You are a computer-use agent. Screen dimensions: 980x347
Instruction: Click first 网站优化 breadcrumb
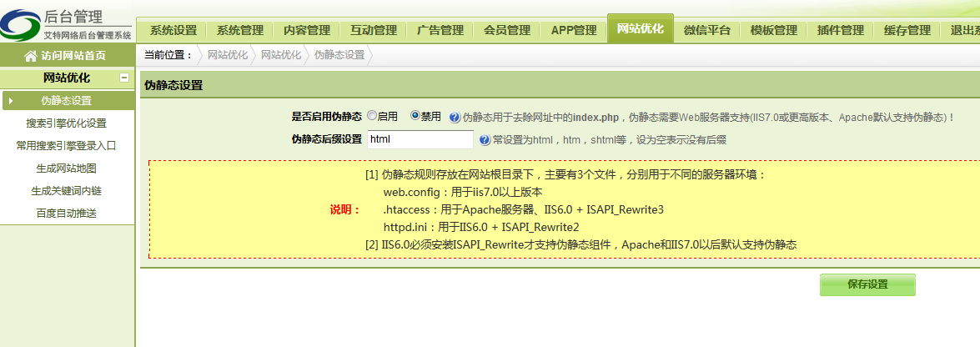228,55
